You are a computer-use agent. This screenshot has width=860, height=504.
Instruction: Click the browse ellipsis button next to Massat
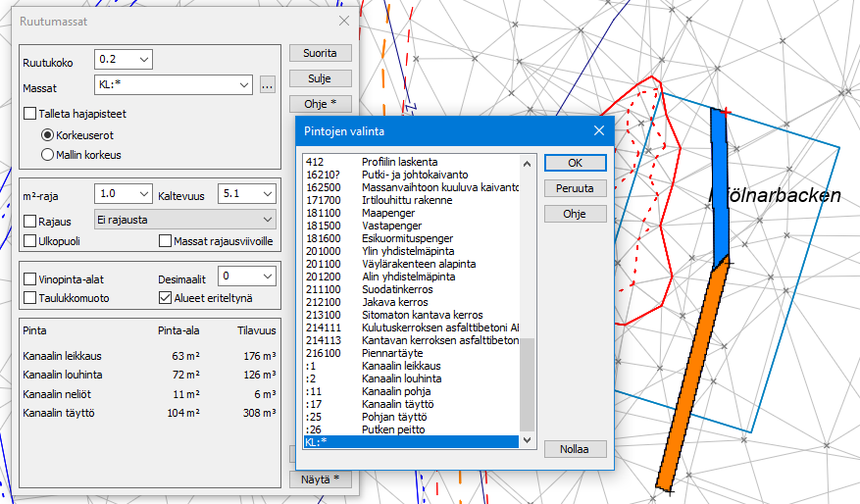tap(268, 85)
